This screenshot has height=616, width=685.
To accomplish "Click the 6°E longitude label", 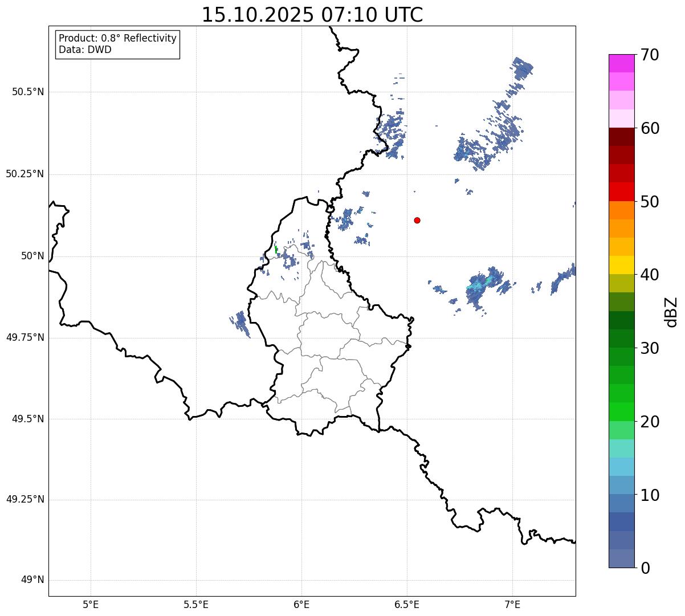I will point(301,604).
